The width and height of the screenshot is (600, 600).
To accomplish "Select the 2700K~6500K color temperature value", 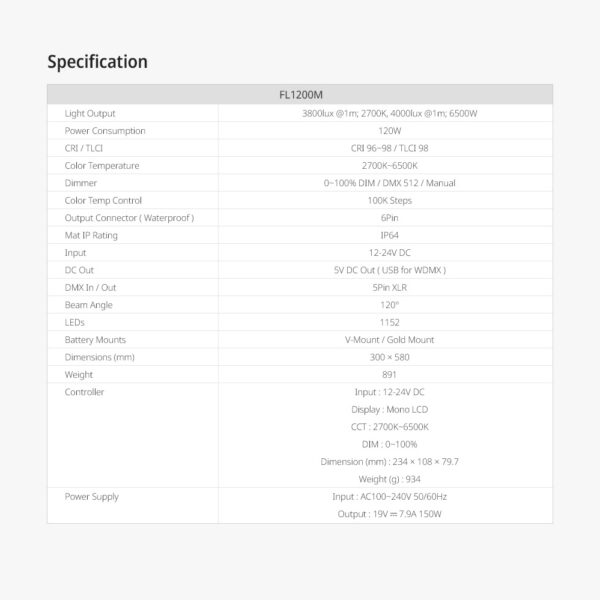I will pos(390,166).
